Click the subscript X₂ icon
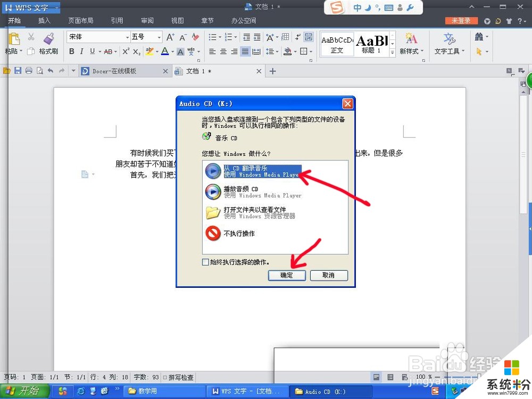The image size is (532, 399). [x=136, y=51]
